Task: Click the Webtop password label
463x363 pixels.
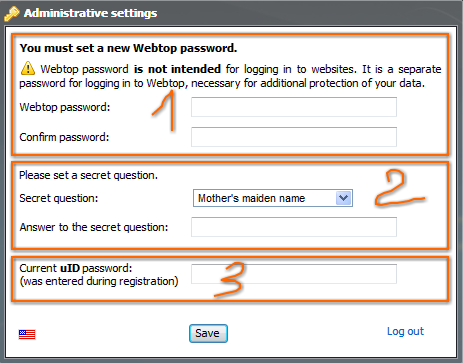Action: [x=65, y=107]
